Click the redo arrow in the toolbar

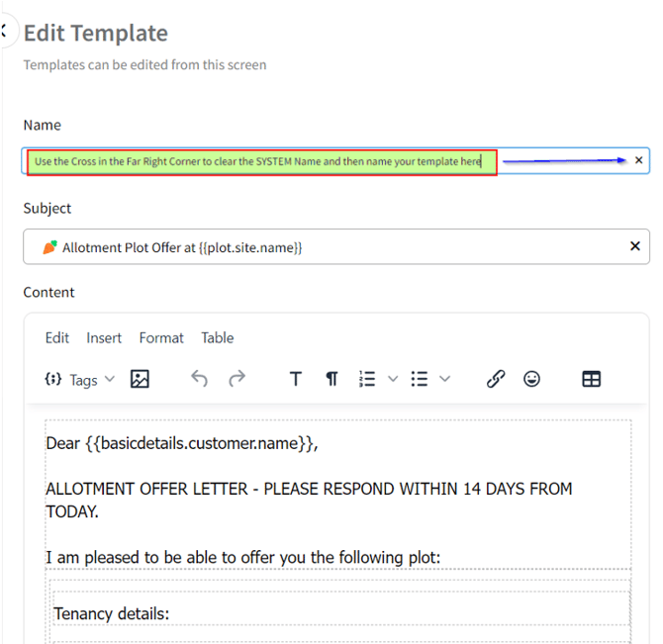point(237,379)
